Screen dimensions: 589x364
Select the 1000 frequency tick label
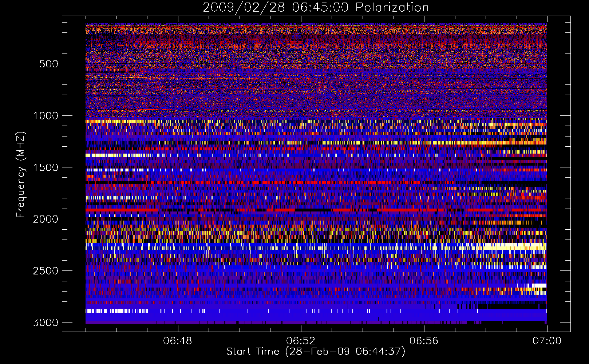coord(46,116)
